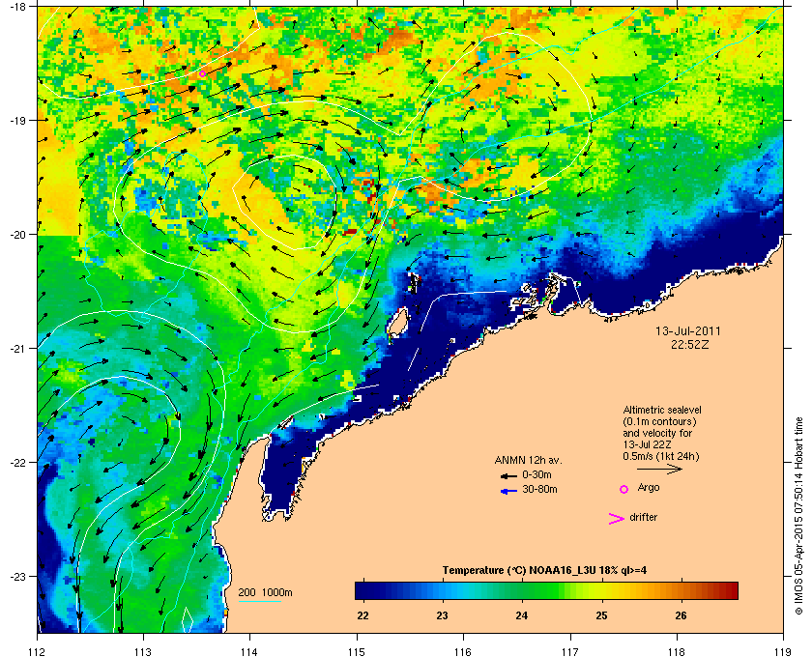
Task: Click the latitude axis label -20
Action: [x=17, y=235]
